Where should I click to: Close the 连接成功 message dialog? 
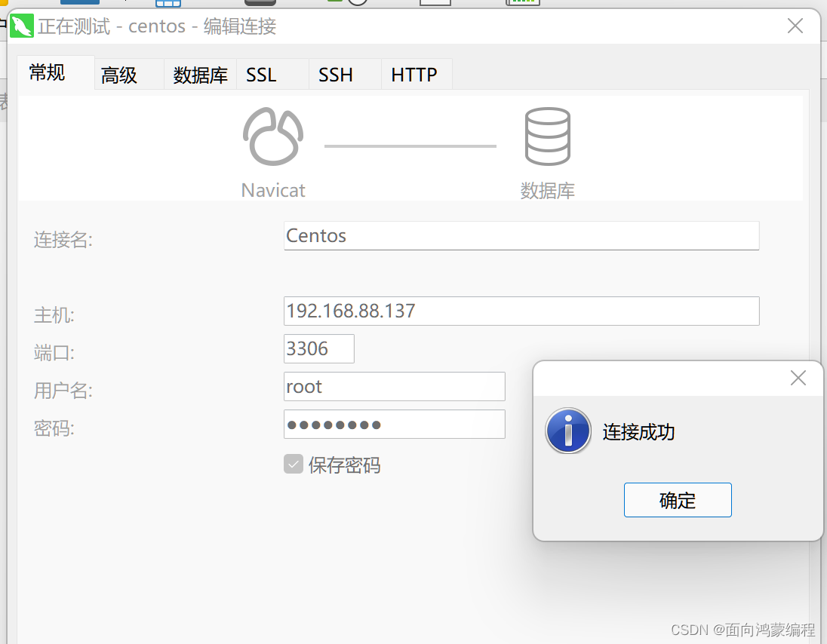798,378
